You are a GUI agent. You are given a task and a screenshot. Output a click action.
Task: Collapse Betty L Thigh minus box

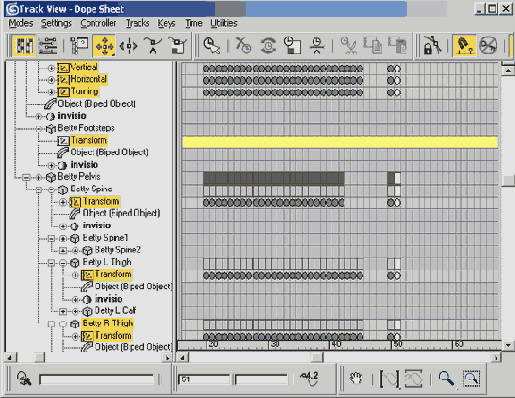tap(51, 263)
